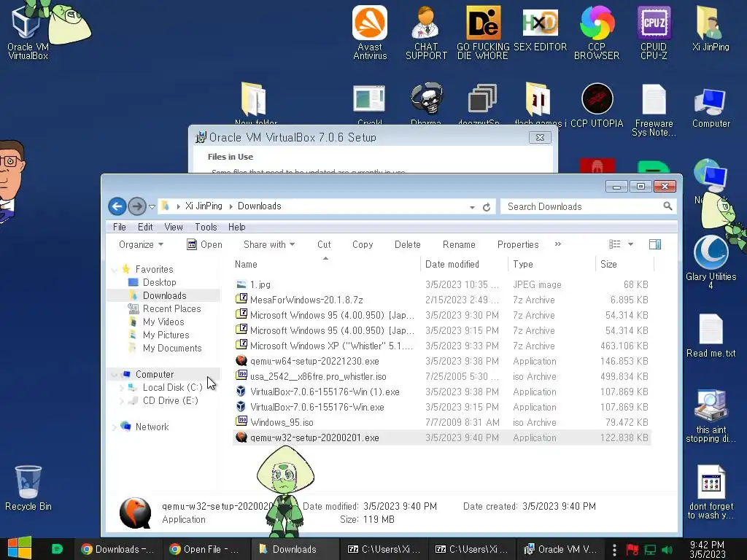
Task: Open the Tools menu
Action: [x=206, y=227]
